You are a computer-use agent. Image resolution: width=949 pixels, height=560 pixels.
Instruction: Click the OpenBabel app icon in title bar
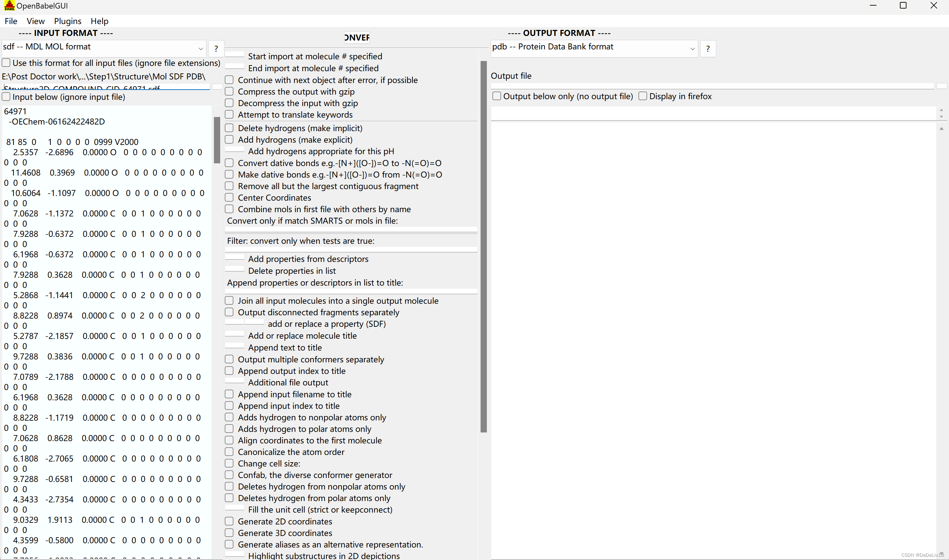tap(9, 6)
